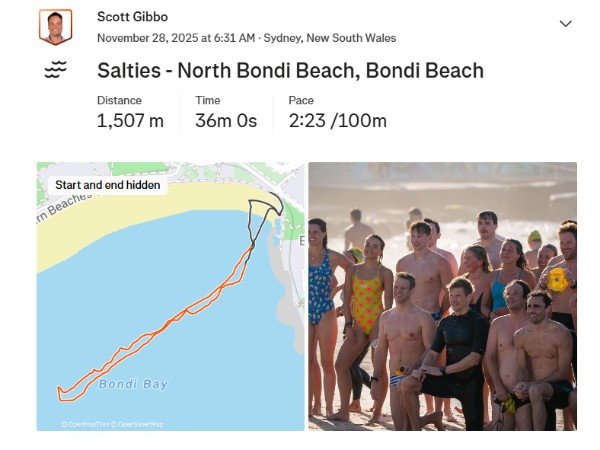
Task: Click the Time stat label
Action: 207,100
